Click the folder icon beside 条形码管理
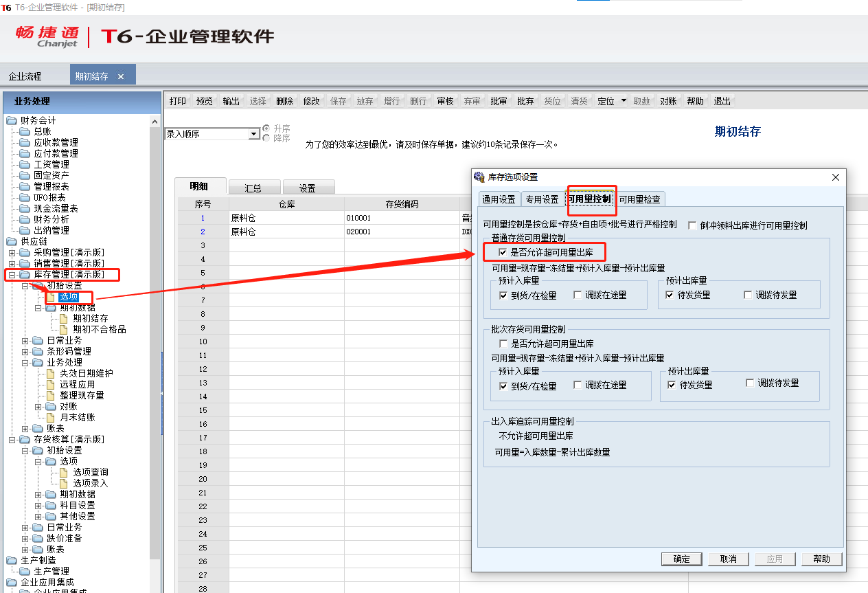This screenshot has width=868, height=593. point(38,351)
